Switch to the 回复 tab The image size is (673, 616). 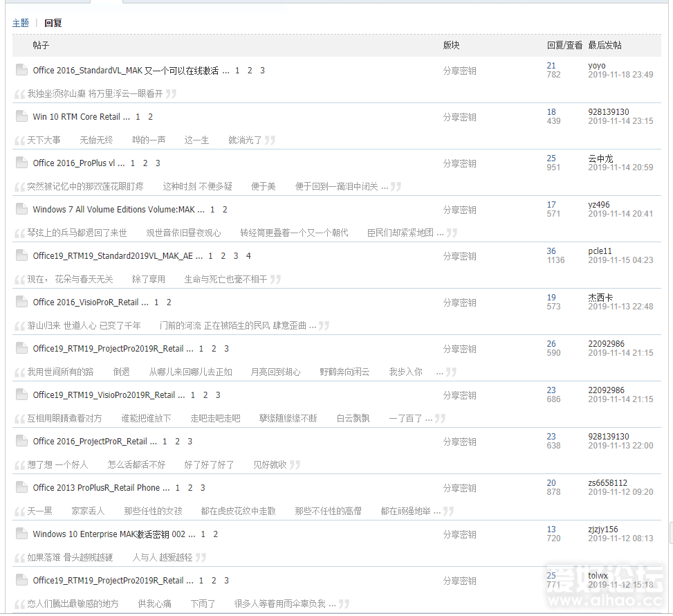point(53,23)
